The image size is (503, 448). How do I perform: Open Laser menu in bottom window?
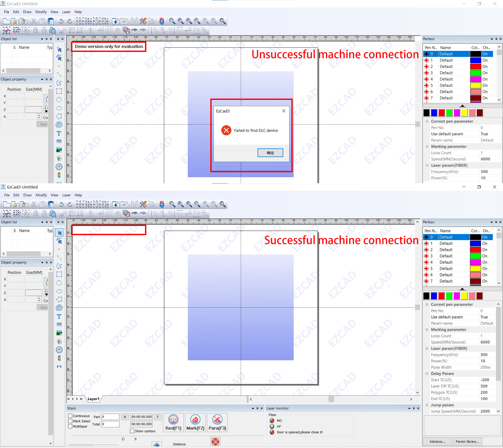pos(66,195)
